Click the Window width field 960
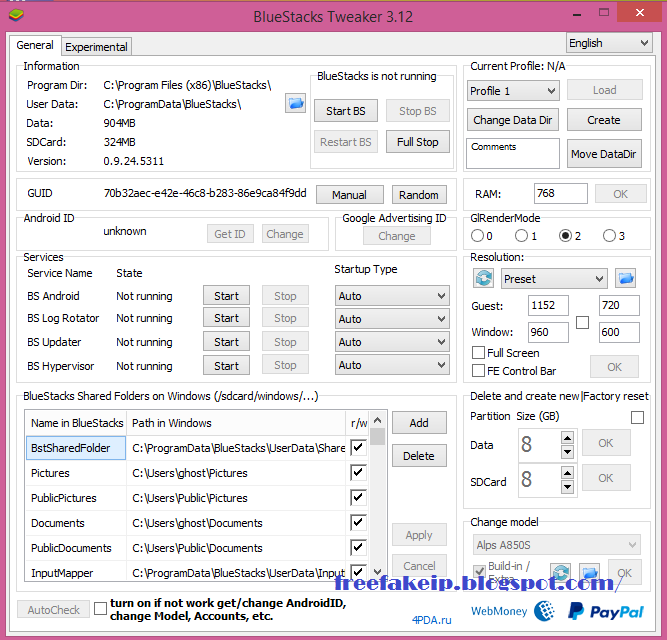The height and width of the screenshot is (640, 667). point(548,332)
